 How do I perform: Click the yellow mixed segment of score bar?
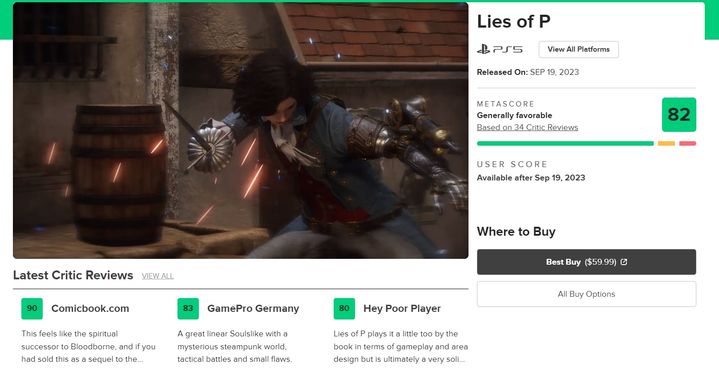(x=666, y=143)
